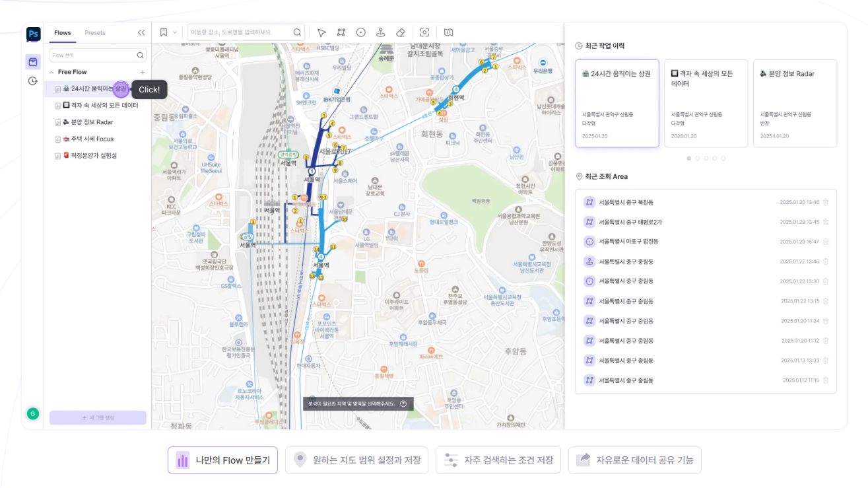The height and width of the screenshot is (488, 868).
Task: Click the Ps app logo icon
Action: pyautogui.click(x=33, y=34)
